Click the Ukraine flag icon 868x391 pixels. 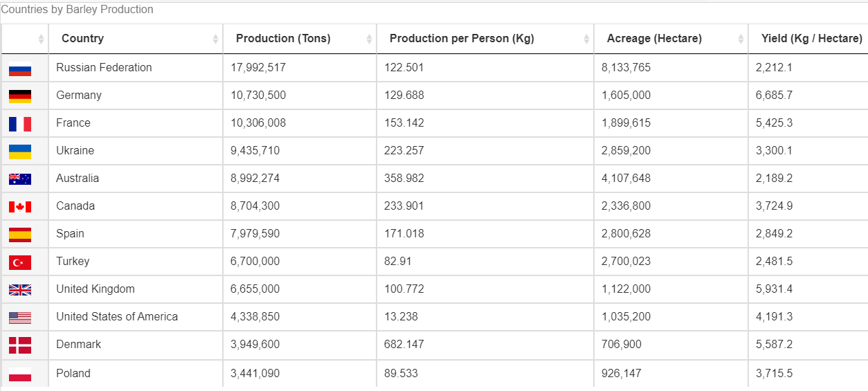click(x=20, y=152)
